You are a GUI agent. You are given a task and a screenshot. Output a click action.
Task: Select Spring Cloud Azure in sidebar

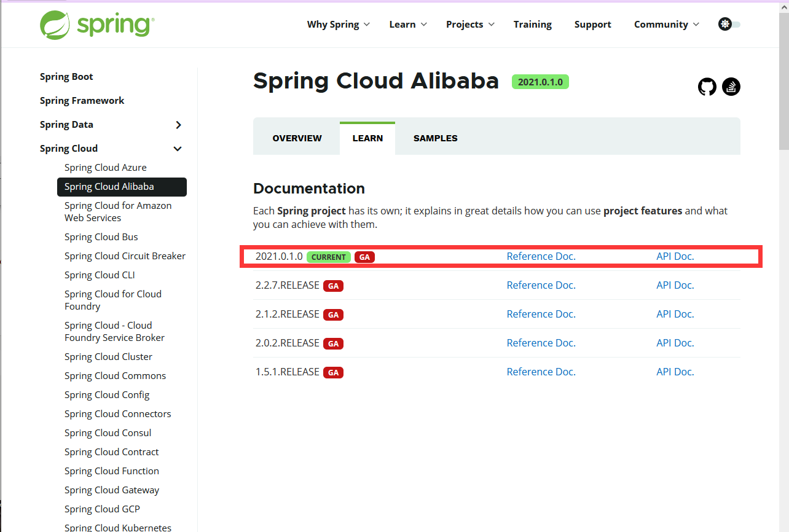[106, 168]
